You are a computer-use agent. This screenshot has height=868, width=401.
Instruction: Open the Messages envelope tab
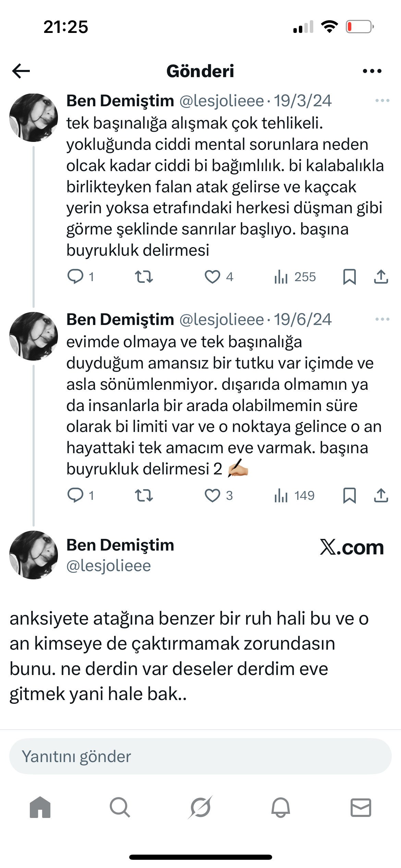[x=361, y=807]
